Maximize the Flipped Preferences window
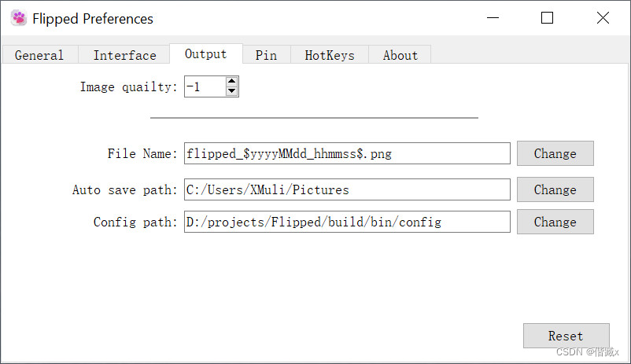631x364 pixels. tap(547, 18)
